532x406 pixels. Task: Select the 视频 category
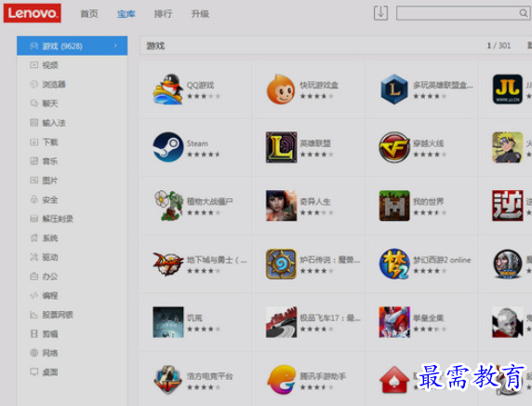coord(72,65)
